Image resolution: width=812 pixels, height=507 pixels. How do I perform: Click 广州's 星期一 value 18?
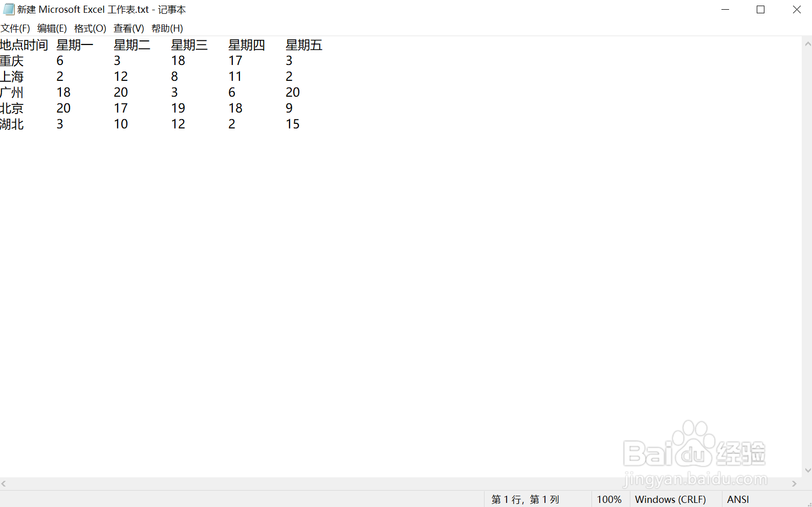click(x=63, y=93)
